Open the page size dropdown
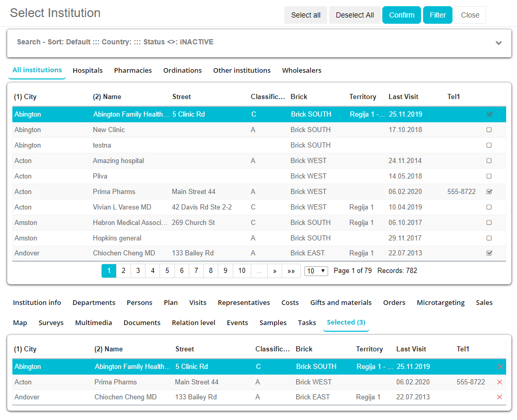This screenshot has width=517, height=420. 316,271
